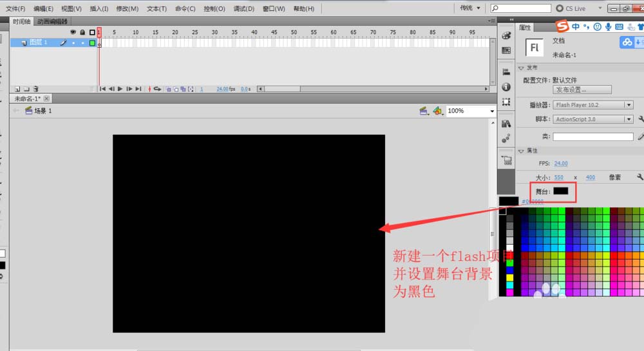Play the timeline animation
This screenshot has height=351, width=644.
120,89
